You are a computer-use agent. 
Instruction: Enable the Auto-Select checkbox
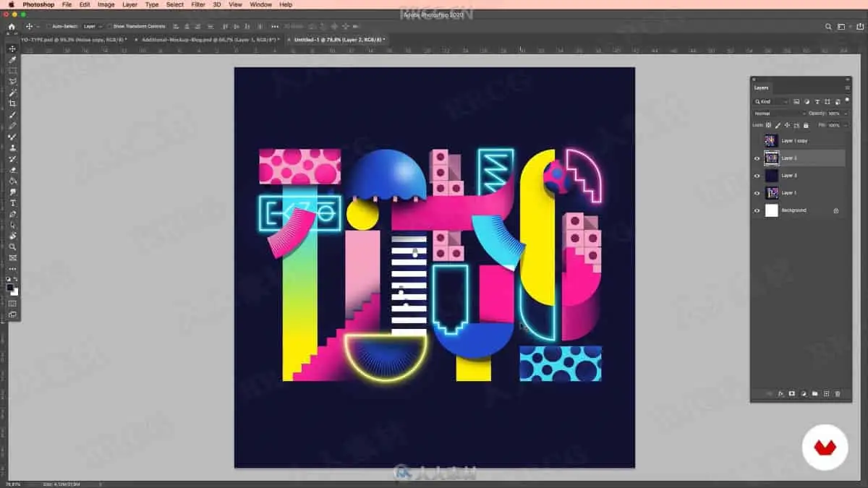[48, 26]
